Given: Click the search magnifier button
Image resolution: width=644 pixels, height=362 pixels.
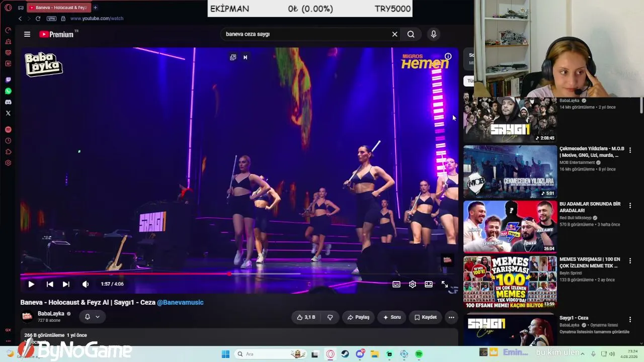Looking at the screenshot, I should (x=411, y=34).
